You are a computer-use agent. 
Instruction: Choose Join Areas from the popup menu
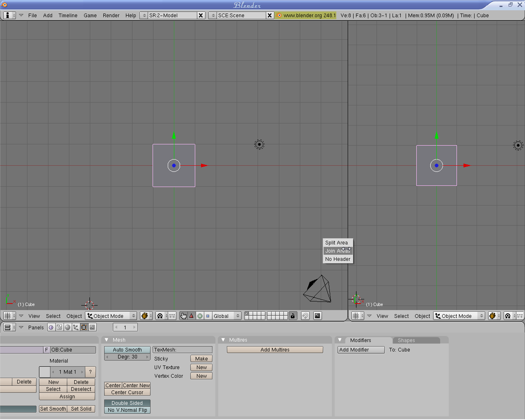(338, 251)
